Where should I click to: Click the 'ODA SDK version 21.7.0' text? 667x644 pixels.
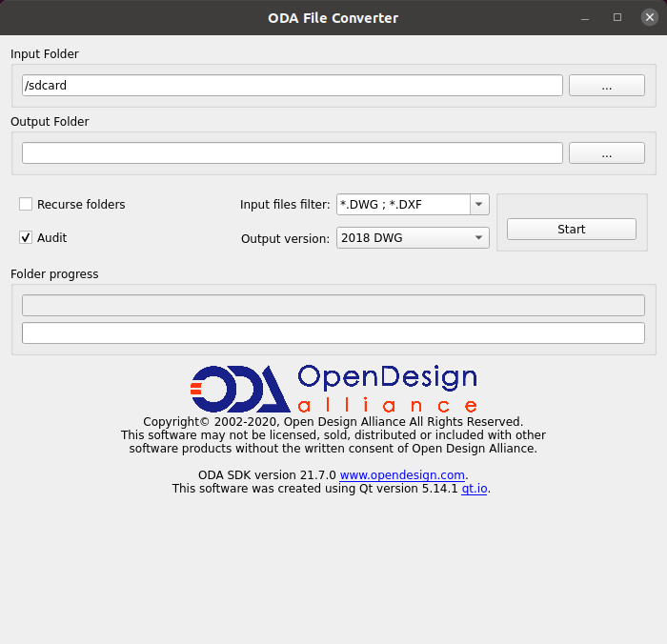pos(267,474)
